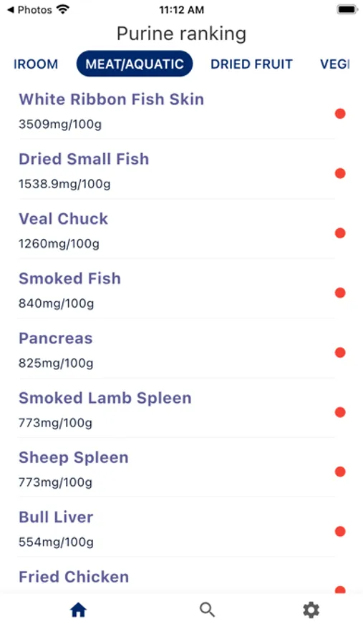
Task: Open the Smoked Lamb Spleen entry
Action: tap(181, 409)
